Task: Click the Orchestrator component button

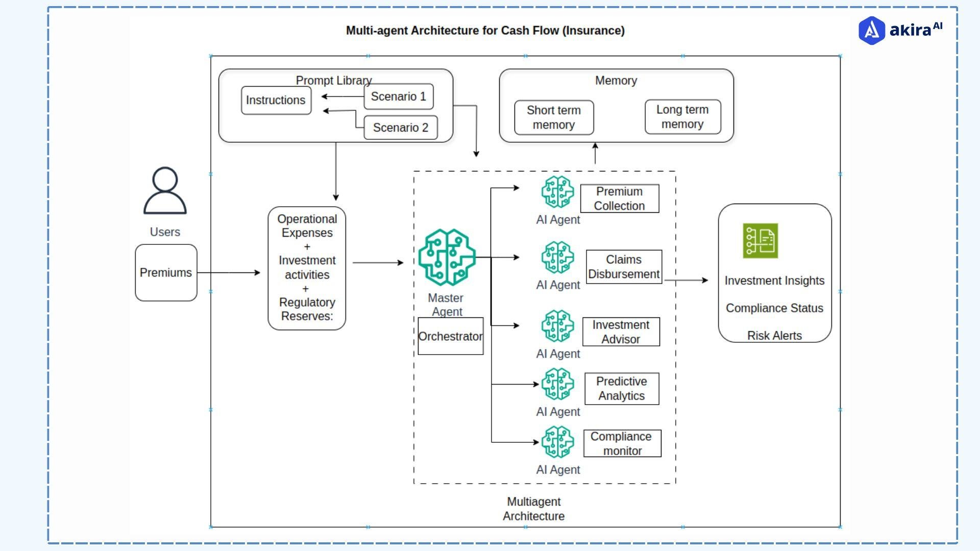Action: click(451, 336)
